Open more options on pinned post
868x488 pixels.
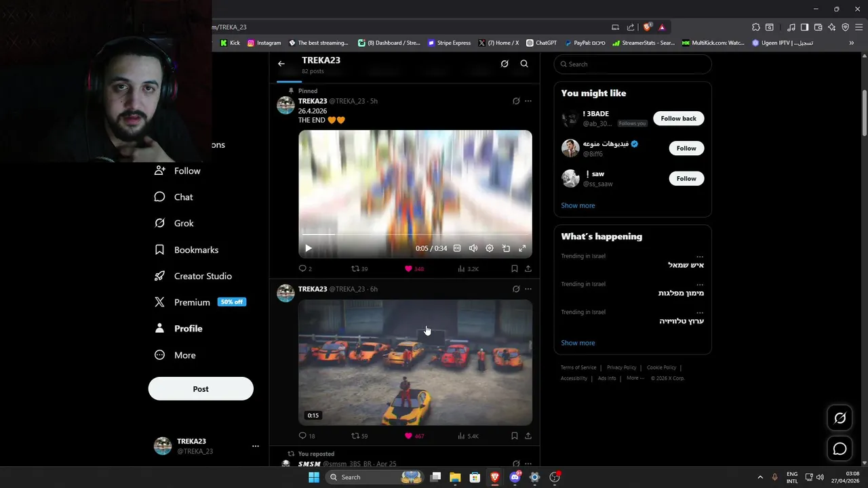[x=528, y=101]
